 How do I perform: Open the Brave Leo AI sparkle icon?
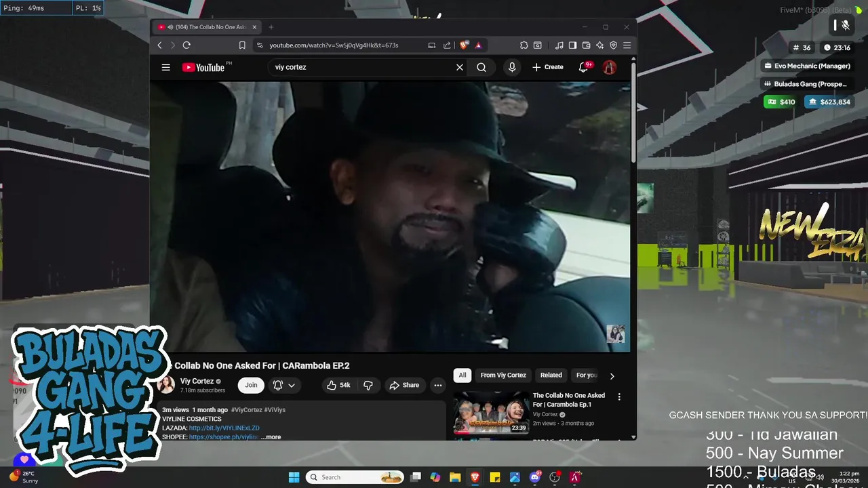click(599, 45)
